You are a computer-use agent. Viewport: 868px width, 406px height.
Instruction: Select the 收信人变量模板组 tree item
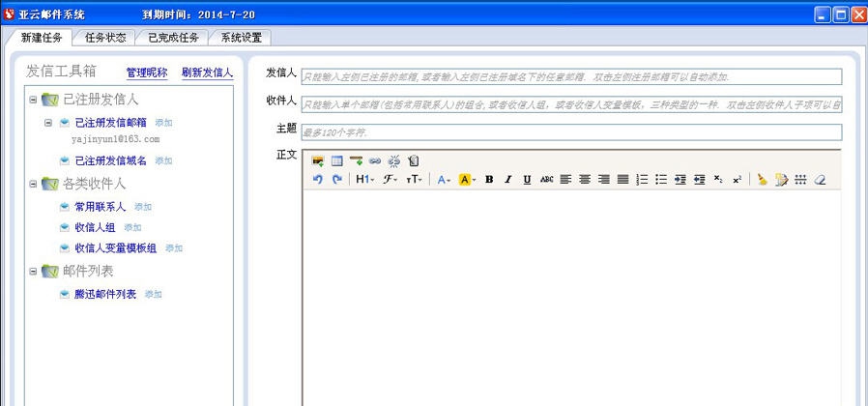coord(116,248)
